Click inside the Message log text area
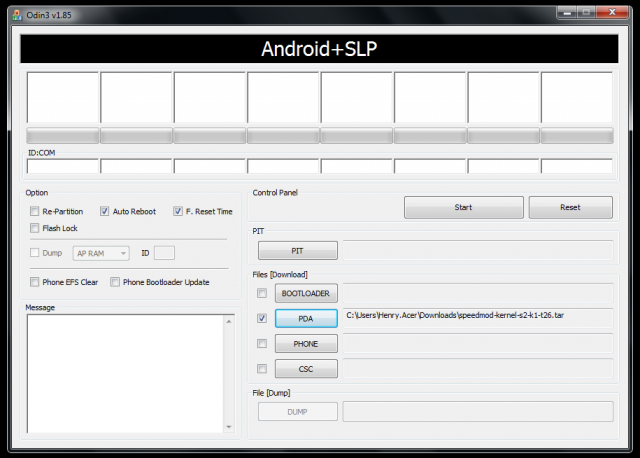This screenshot has height=458, width=640. point(126,374)
